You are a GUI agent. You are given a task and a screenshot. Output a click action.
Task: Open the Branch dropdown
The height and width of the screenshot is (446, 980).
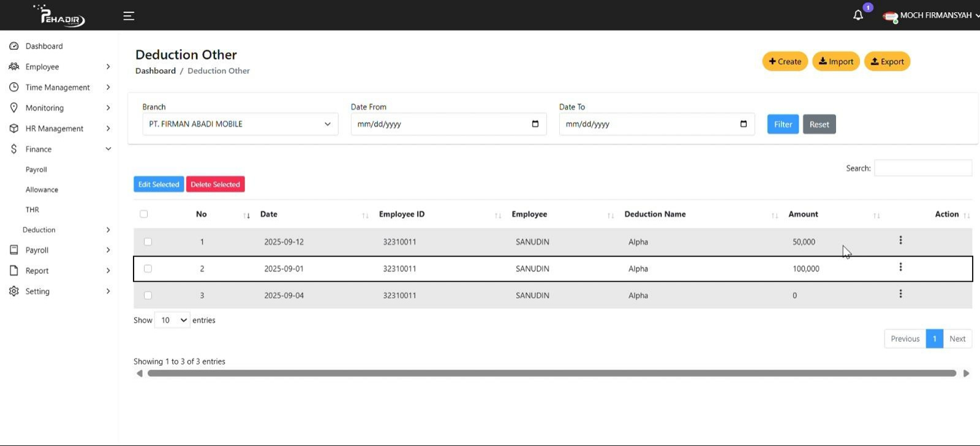click(239, 124)
